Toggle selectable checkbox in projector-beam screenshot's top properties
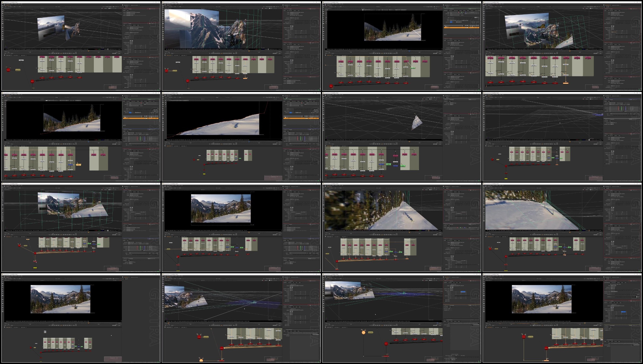The height and width of the screenshot is (364, 643). click(x=299, y=286)
